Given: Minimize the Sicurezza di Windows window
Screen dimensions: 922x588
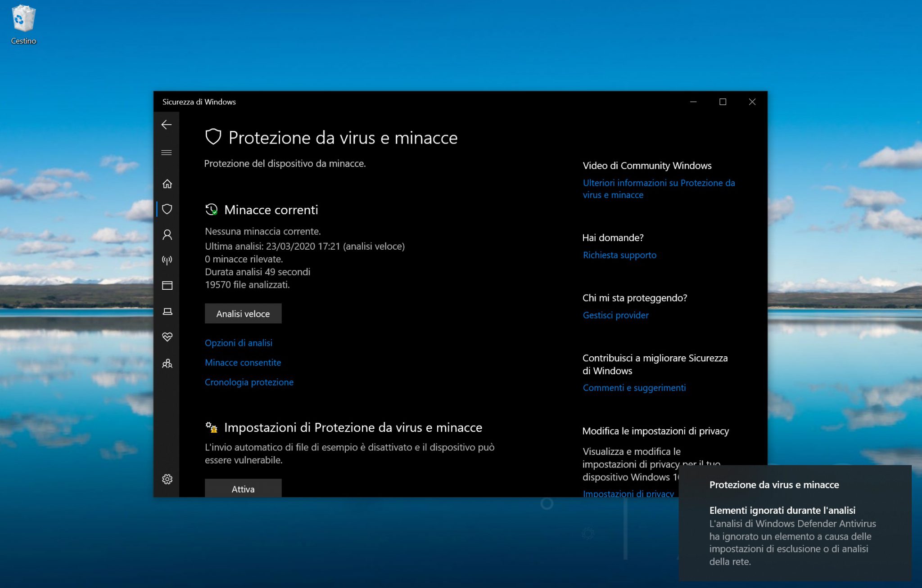Looking at the screenshot, I should [x=693, y=102].
